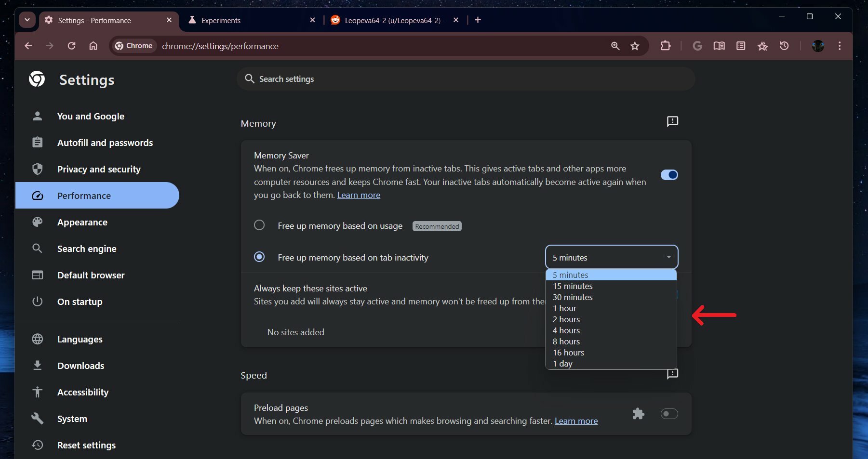Open Appearance settings
Screen dimensions: 868x459
tap(97, 222)
